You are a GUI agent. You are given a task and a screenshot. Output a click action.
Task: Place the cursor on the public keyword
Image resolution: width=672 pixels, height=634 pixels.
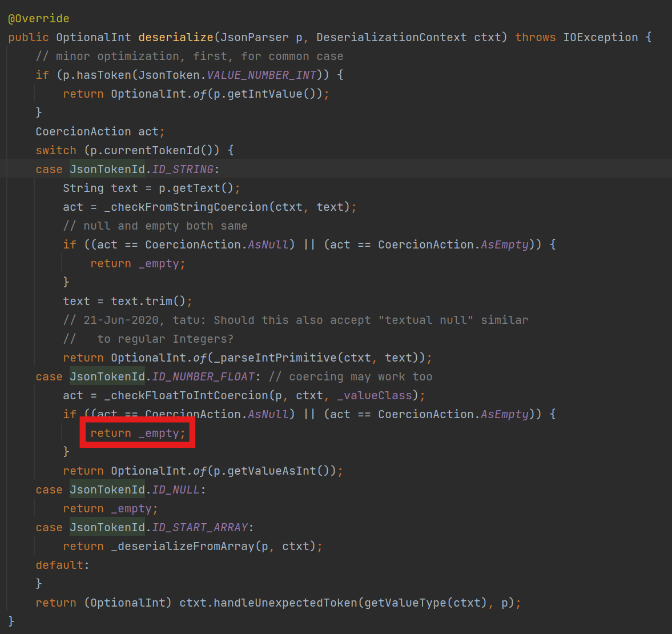pyautogui.click(x=29, y=37)
